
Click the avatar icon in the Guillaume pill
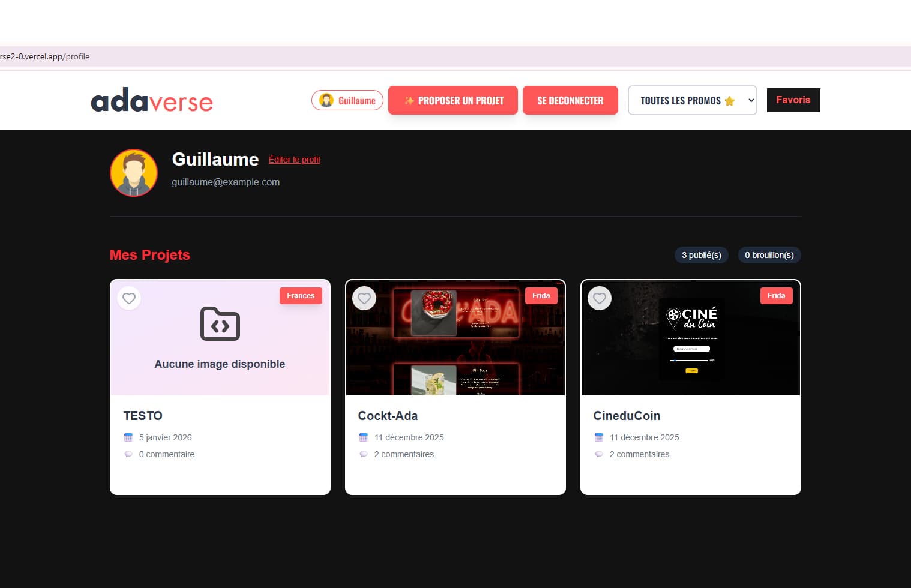coord(326,100)
